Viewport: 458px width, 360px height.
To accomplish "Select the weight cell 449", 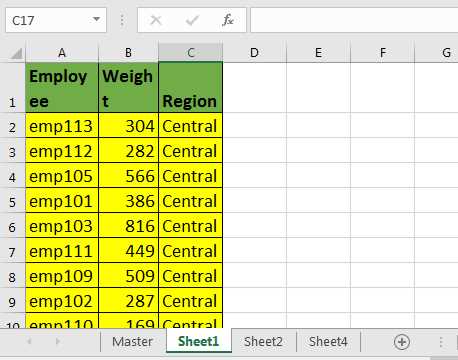I will tap(129, 251).
